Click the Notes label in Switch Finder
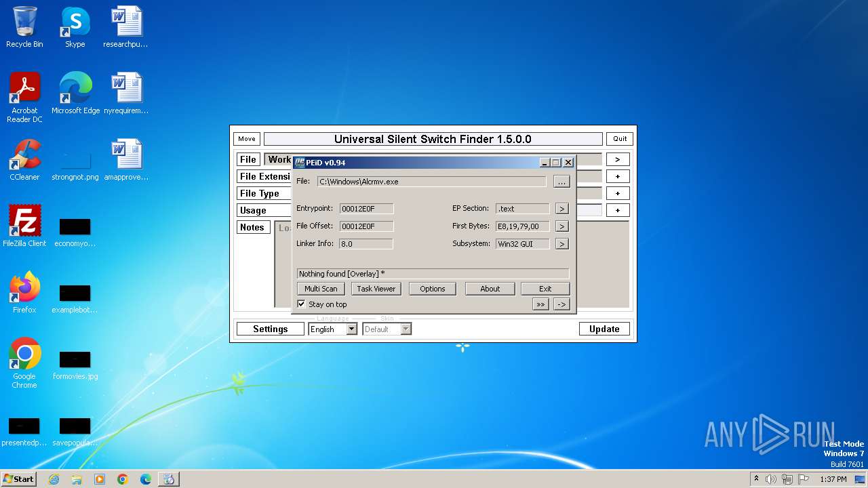The height and width of the screenshot is (488, 868). coord(252,227)
